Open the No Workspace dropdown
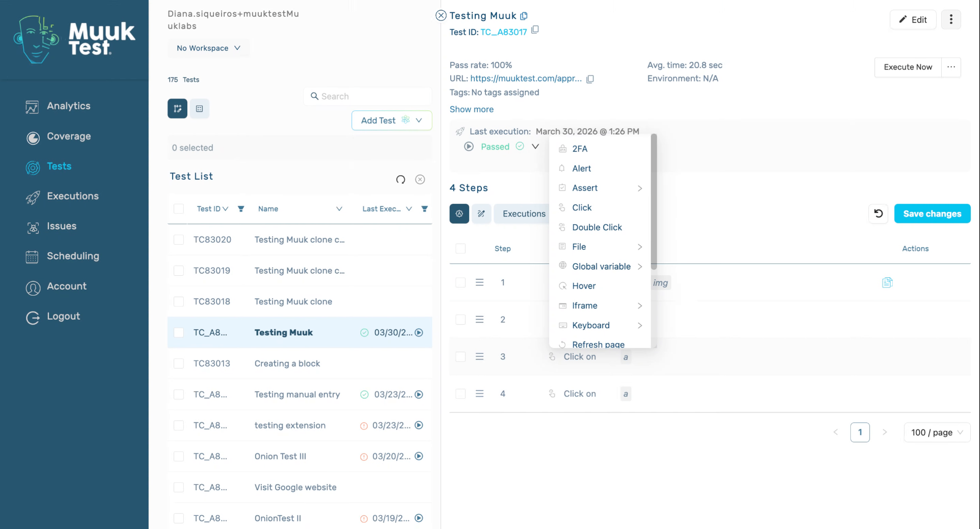The image size is (980, 529). click(209, 48)
